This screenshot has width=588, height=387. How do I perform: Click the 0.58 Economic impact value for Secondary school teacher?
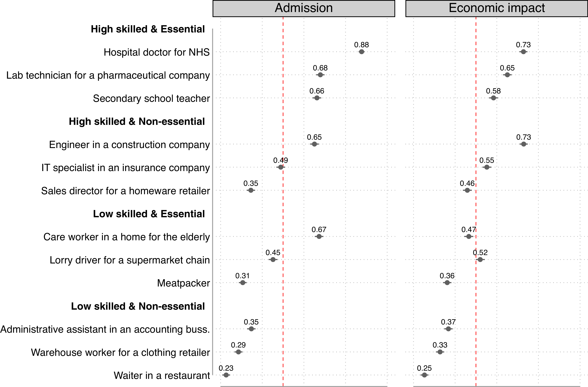(493, 91)
